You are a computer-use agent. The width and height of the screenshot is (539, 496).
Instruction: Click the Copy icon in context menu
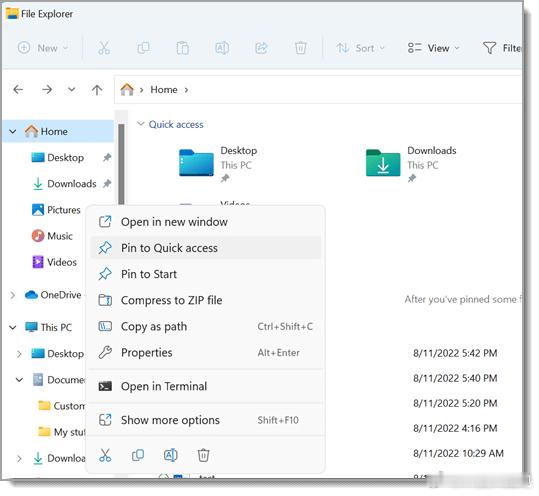point(138,455)
